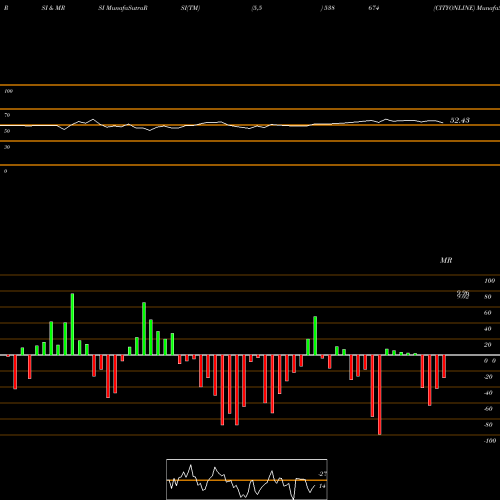Click the end point of the RSI line
This screenshot has width=500, height=500.
click(x=443, y=123)
